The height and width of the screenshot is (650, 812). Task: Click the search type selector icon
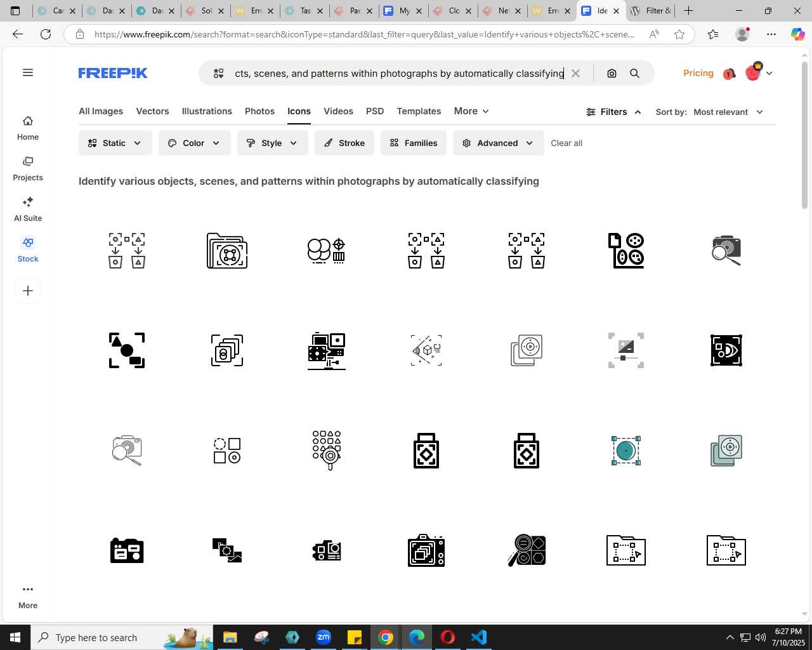219,74
